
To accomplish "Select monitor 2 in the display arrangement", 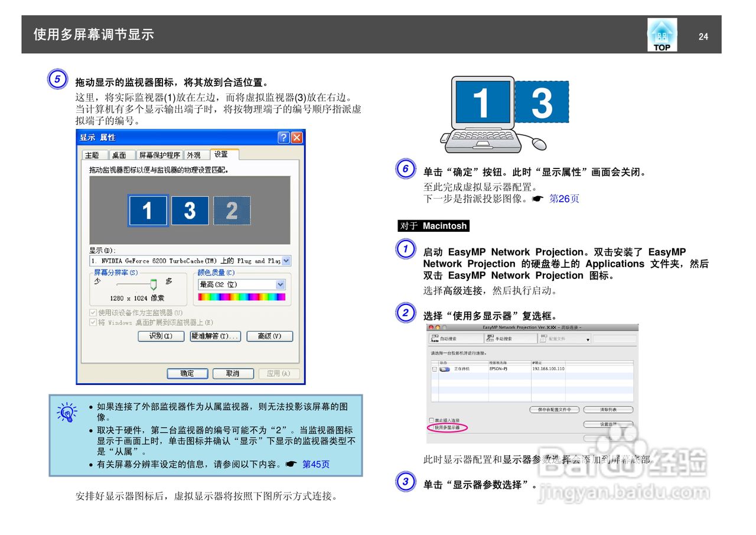I will pyautogui.click(x=231, y=210).
